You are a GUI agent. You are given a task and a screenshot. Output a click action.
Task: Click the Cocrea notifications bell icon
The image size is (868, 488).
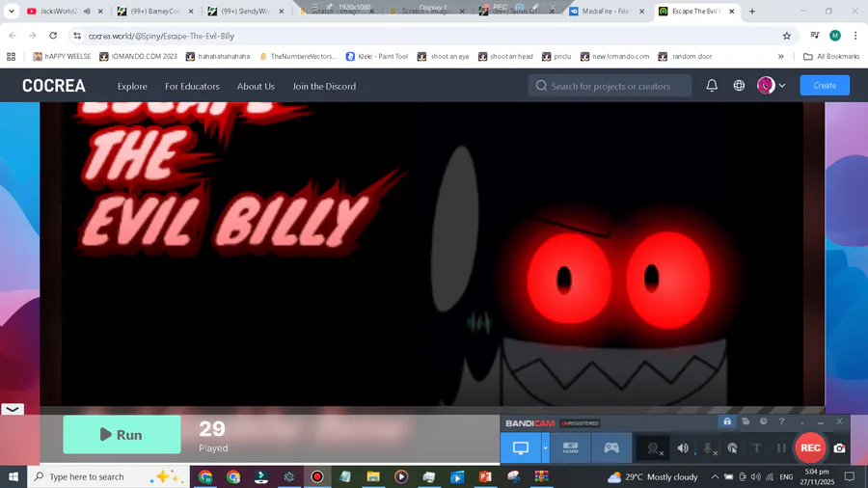712,86
